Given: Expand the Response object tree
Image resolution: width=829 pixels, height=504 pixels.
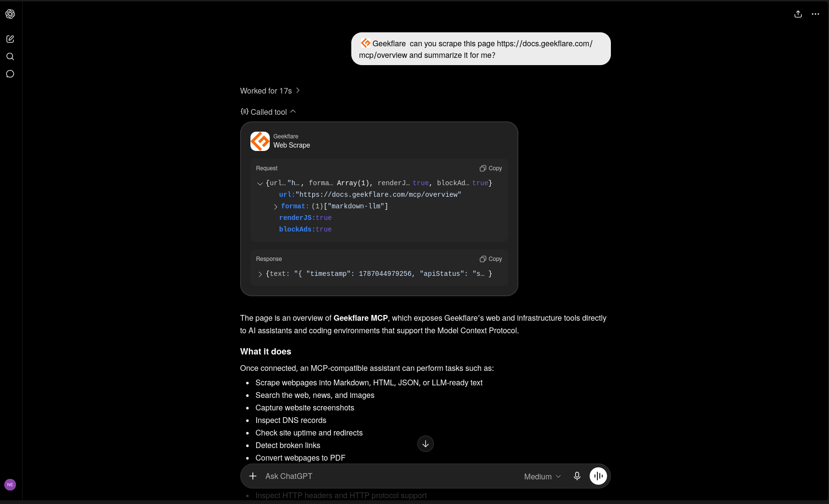Looking at the screenshot, I should tap(260, 274).
